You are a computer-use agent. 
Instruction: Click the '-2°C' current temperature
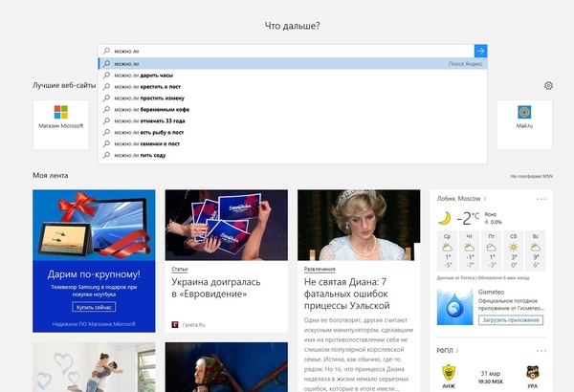[468, 219]
